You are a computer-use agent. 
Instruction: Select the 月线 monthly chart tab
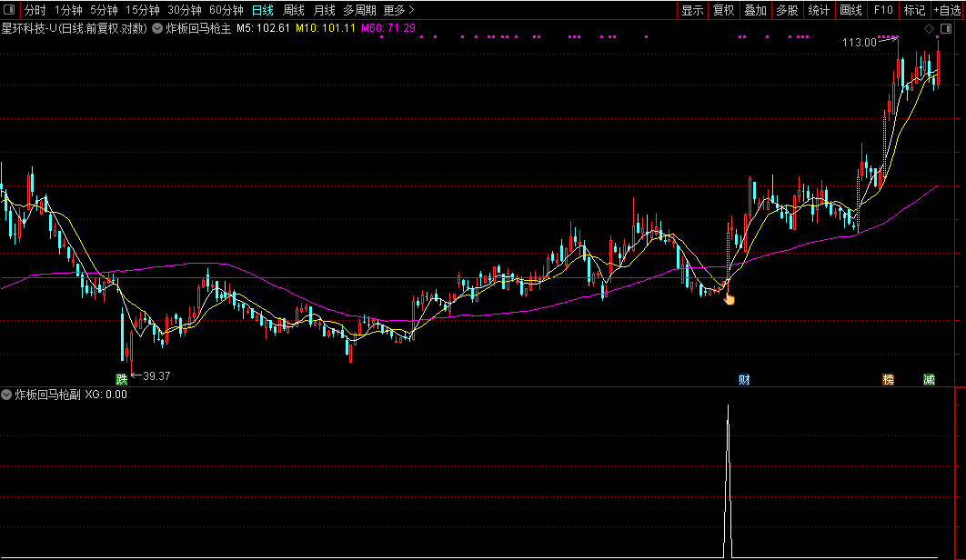[x=324, y=11]
